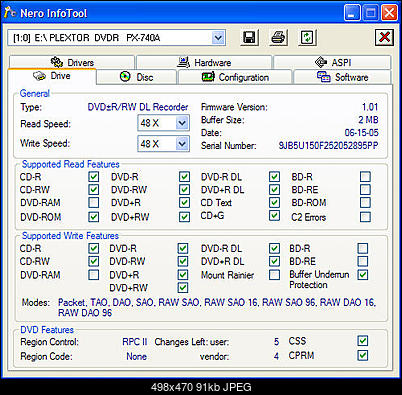Open the Configuration tab
This screenshot has height=395, width=402.
coord(235,77)
